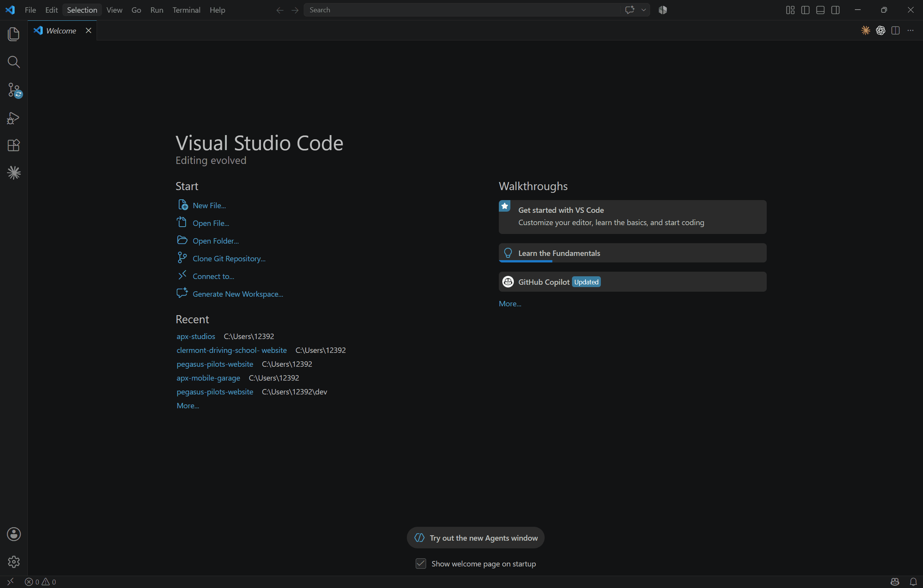Click Open File... link
Viewport: 923px width, 588px height.
coord(211,223)
